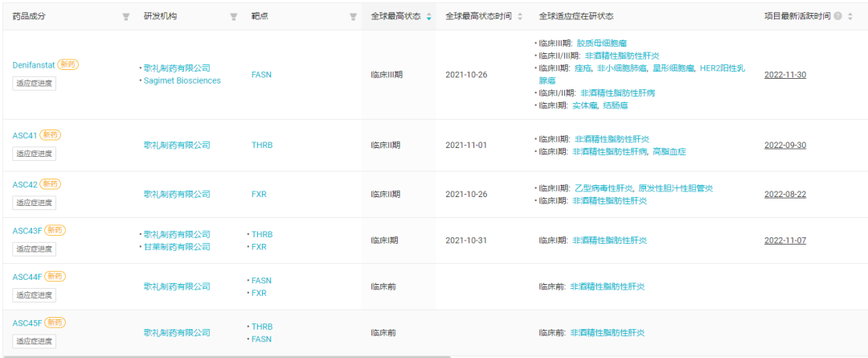Viewport: 868px width, 358px height.
Task: Sort by 全球最高状态时间 column arrows
Action: click(x=519, y=17)
